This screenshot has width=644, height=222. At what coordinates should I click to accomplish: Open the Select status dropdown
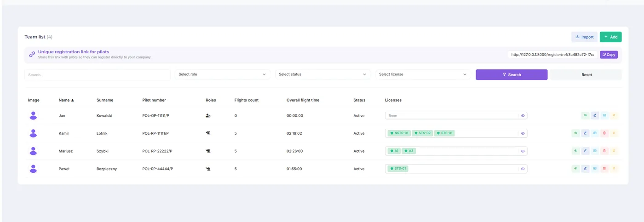[x=323, y=74]
